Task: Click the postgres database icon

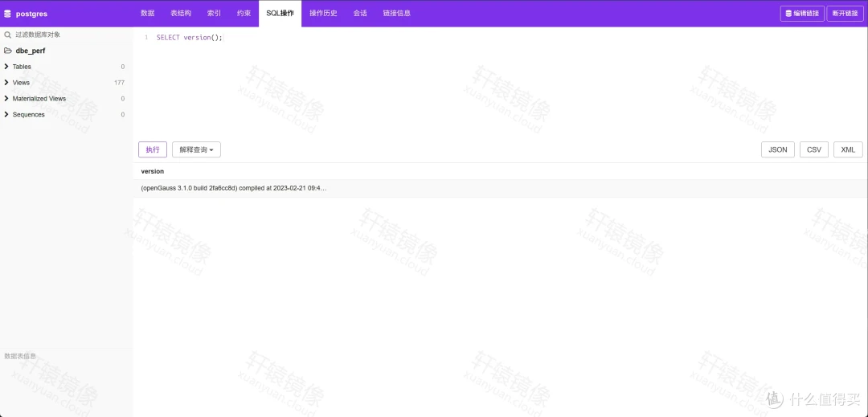Action: tap(7, 14)
